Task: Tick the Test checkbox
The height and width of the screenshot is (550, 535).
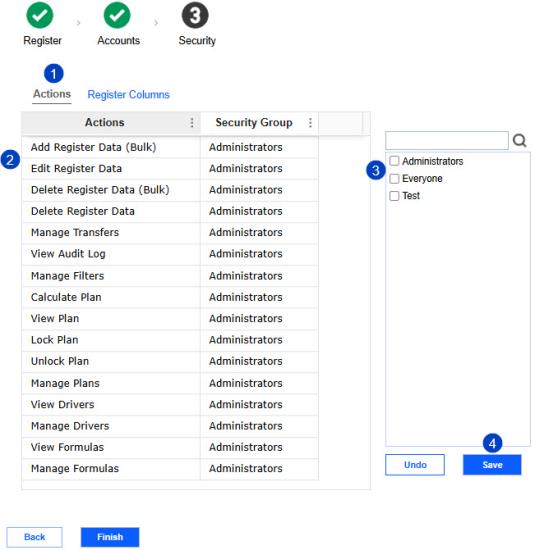Action: [394, 195]
